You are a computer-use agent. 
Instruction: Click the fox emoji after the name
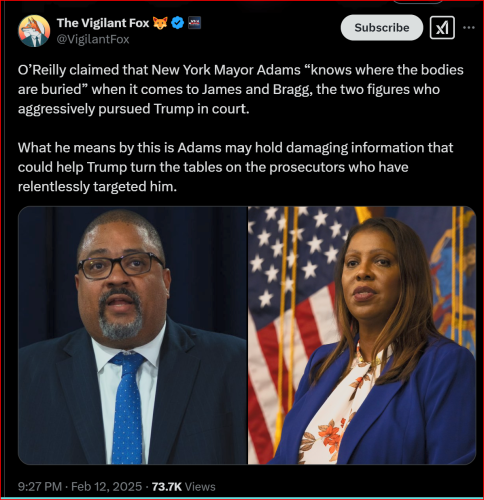tap(160, 23)
